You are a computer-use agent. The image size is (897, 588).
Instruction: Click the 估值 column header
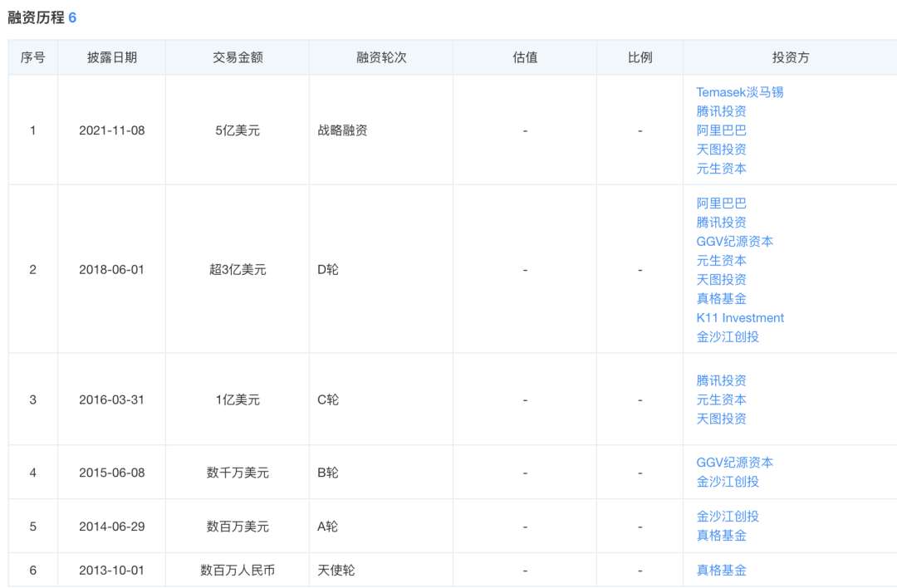coord(525,57)
